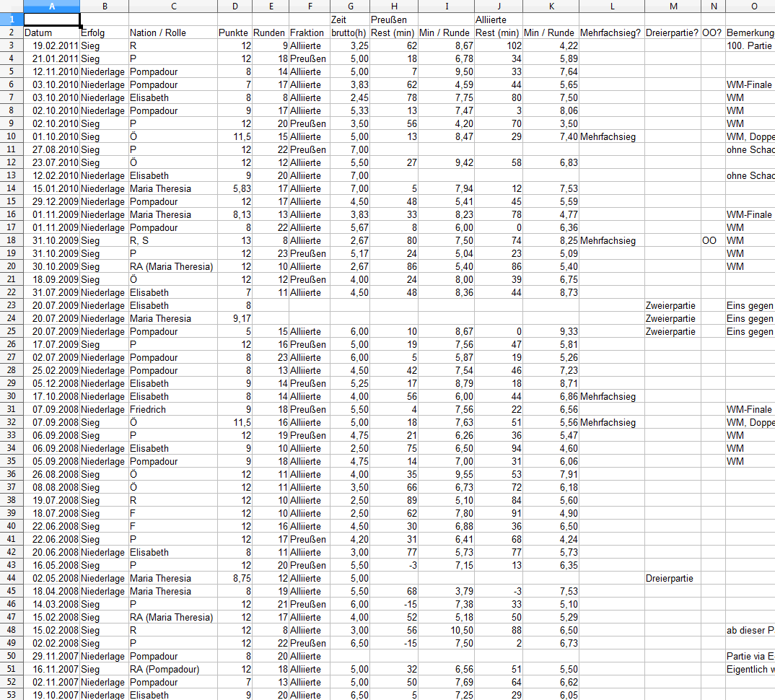The width and height of the screenshot is (775, 700).
Task: Click the date cell 26.08.2008
Action: [51, 474]
